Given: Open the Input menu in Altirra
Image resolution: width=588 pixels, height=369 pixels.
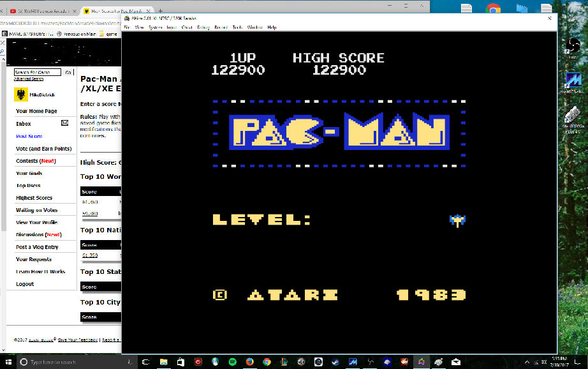Looking at the screenshot, I should [x=172, y=27].
